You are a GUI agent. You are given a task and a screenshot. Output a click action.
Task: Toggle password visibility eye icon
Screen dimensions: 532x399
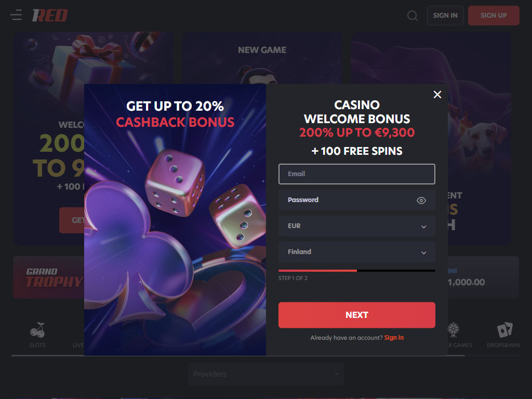click(x=421, y=201)
